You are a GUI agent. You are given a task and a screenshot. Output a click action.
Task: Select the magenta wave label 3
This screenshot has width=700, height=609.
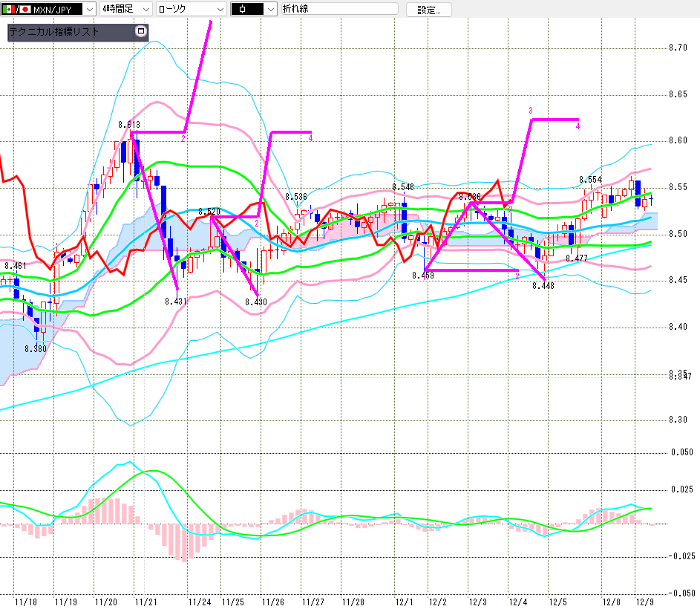(x=531, y=111)
